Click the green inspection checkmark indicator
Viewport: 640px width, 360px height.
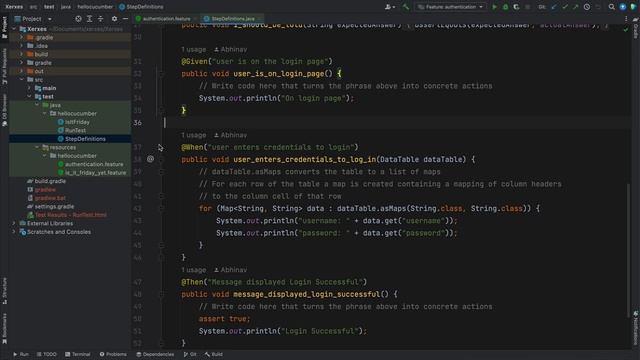(626, 29)
